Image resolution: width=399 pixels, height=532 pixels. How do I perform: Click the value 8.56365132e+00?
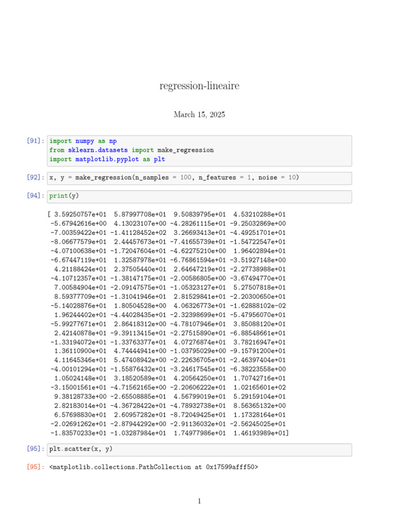coord(259,406)
